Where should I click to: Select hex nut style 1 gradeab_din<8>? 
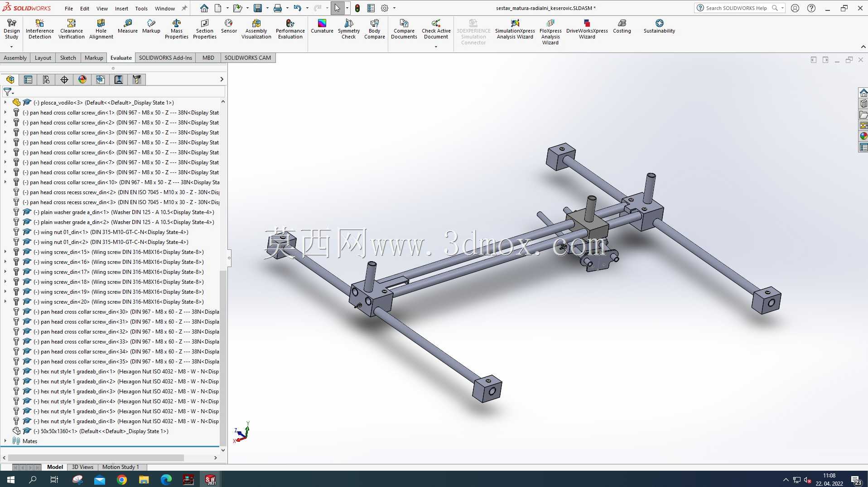[126, 421]
